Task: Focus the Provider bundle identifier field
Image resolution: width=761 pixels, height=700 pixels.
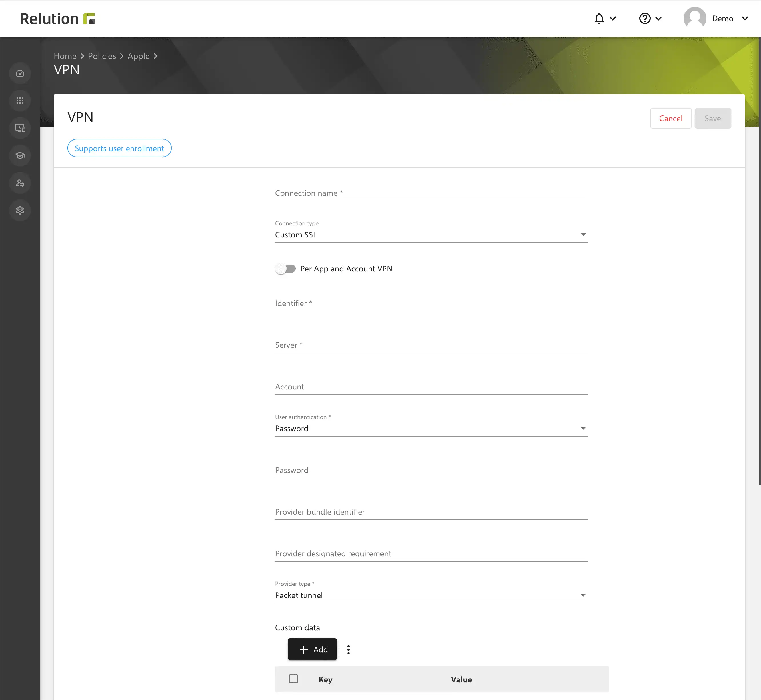Action: pyautogui.click(x=431, y=512)
